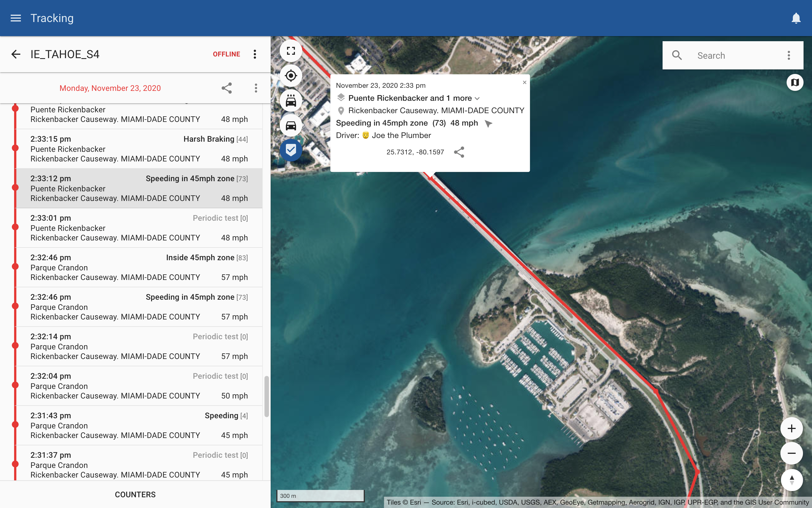
Task: Select the 2:31:37 pm Periodic test event
Action: (x=139, y=463)
